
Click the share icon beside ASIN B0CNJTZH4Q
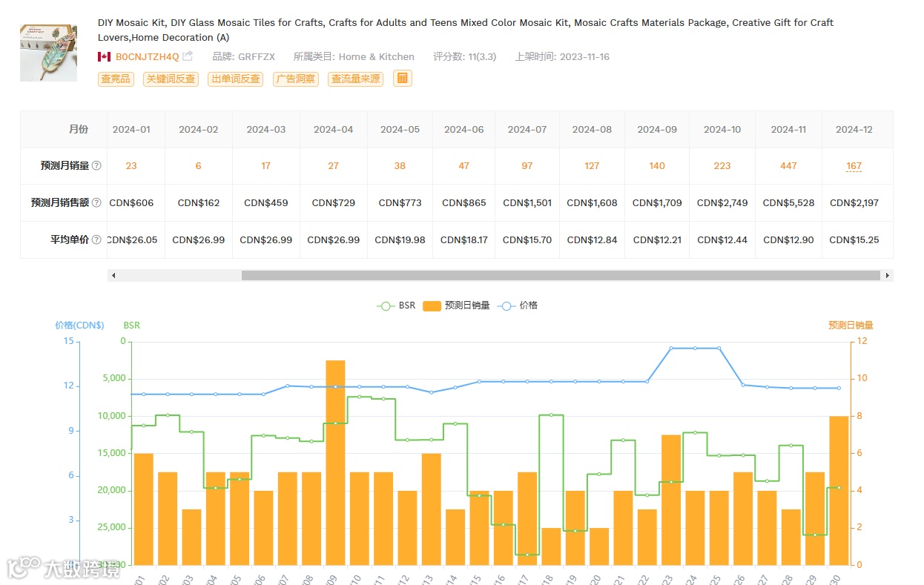[x=188, y=56]
